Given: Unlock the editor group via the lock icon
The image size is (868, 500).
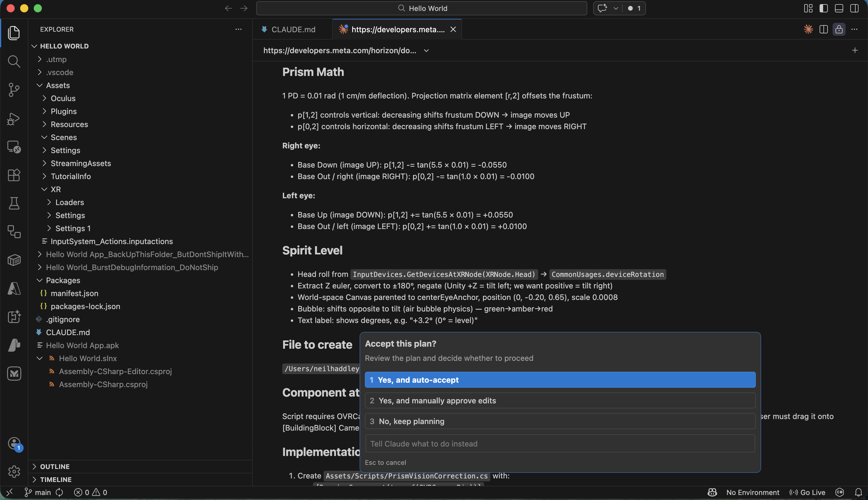Looking at the screenshot, I should point(838,30).
